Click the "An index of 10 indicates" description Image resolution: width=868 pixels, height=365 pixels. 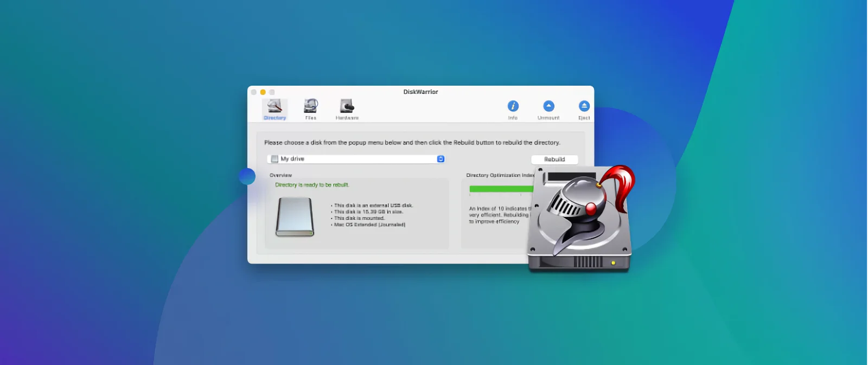[x=500, y=215]
